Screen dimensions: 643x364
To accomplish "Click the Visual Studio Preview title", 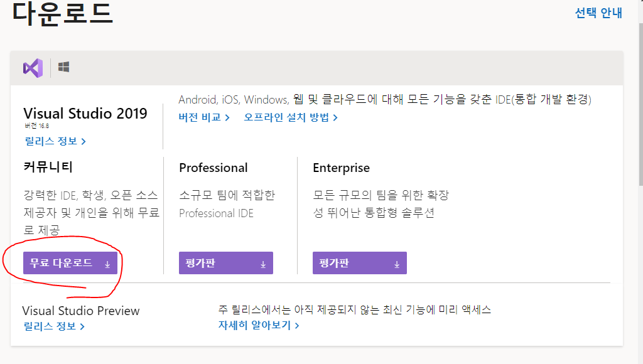I will click(x=81, y=311).
